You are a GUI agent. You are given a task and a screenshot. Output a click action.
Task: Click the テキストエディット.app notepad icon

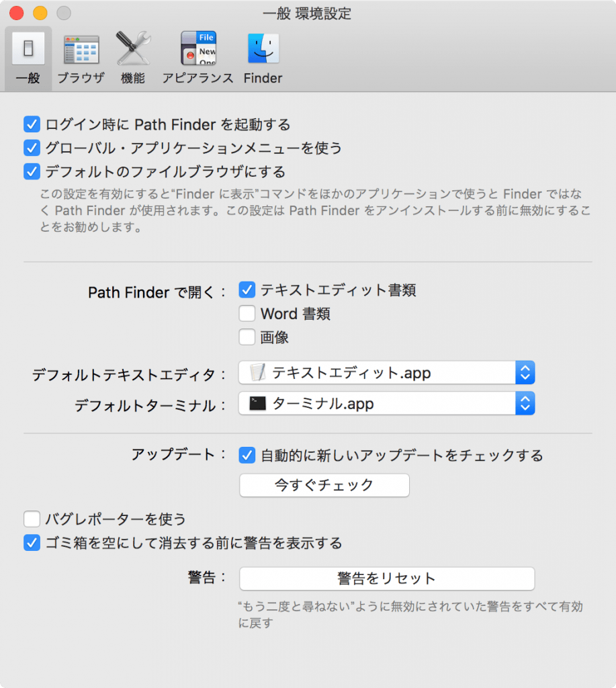point(257,372)
